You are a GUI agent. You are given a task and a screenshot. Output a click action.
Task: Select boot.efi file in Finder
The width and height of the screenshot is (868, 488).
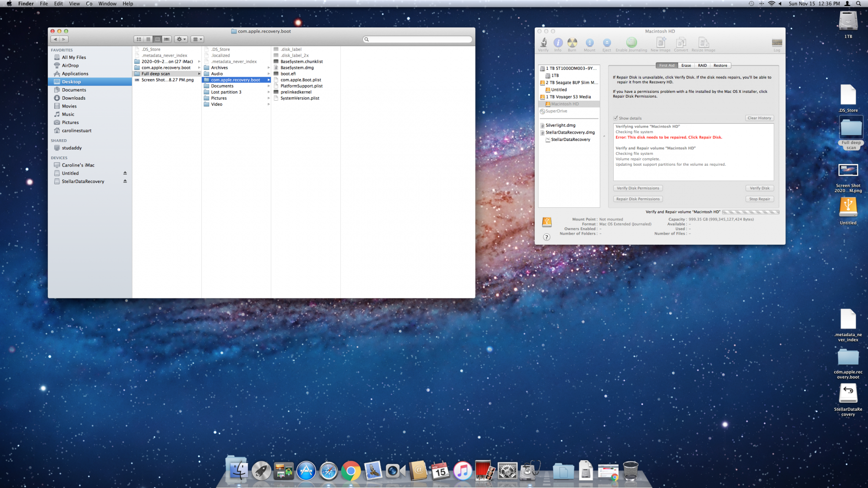306,74
